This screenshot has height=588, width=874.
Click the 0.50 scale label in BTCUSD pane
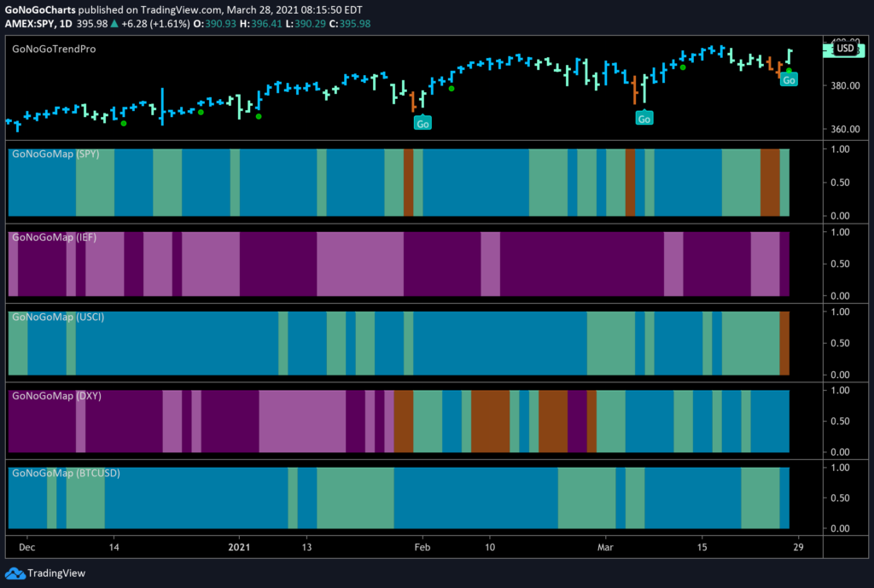840,498
